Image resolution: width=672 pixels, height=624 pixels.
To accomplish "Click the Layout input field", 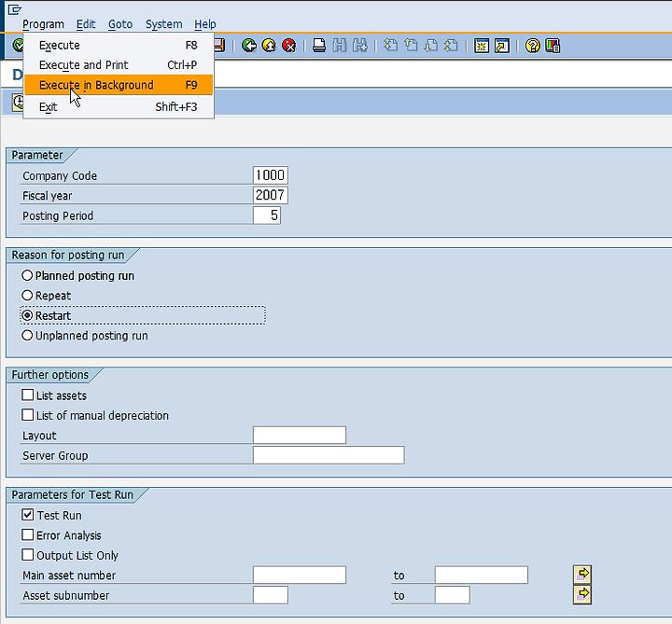I will 300,436.
